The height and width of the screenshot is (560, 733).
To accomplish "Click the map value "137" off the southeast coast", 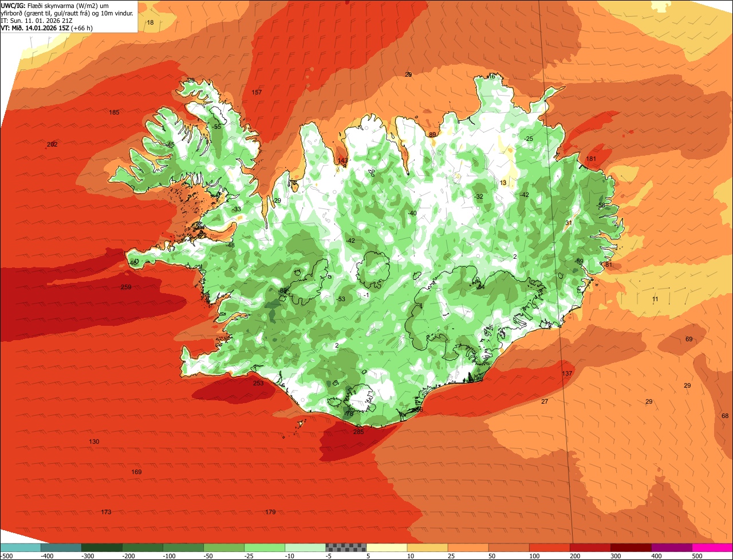I will (567, 373).
